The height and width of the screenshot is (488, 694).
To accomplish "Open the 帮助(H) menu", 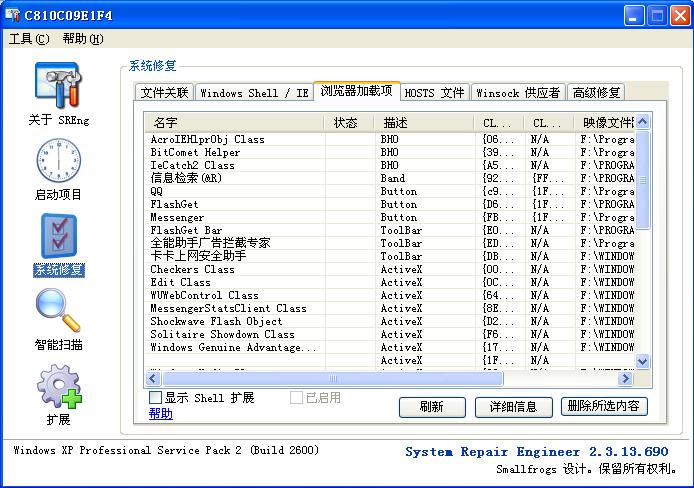I will pos(83,39).
